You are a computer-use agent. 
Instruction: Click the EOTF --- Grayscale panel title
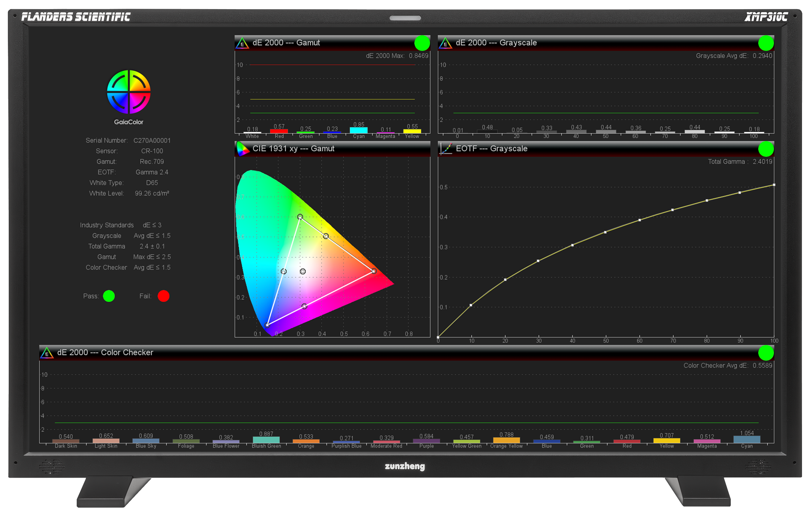491,149
